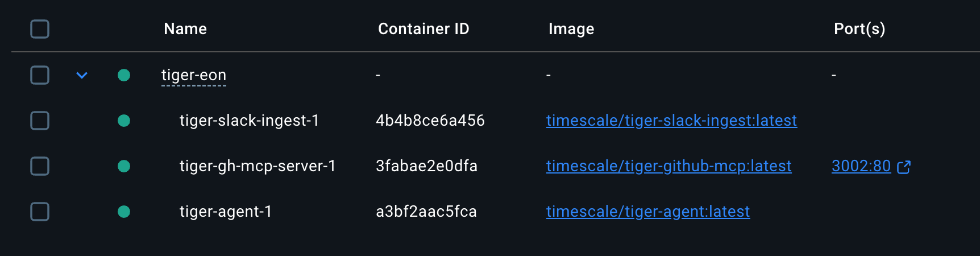Open the timescale/tiger-github-mcp:latest image link
This screenshot has height=256, width=980.
point(668,166)
